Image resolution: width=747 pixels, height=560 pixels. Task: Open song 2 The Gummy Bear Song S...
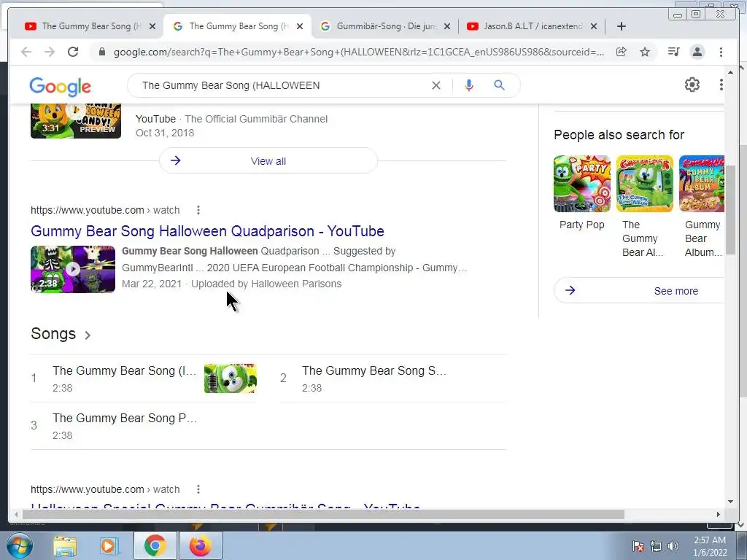click(374, 371)
